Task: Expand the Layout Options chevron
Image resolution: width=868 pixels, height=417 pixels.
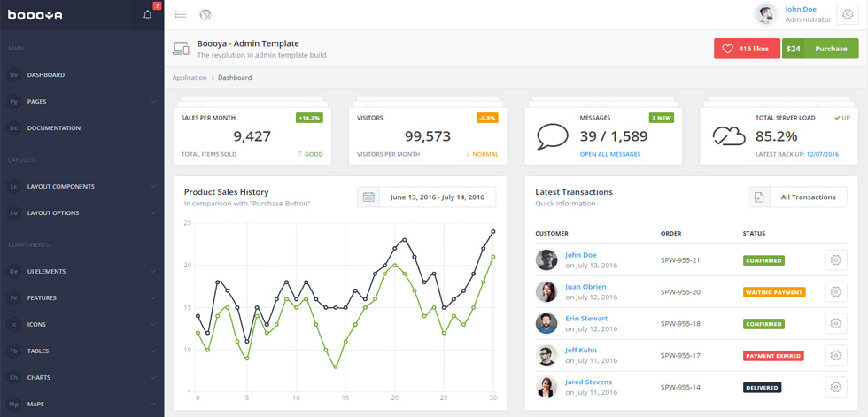Action: coord(152,213)
